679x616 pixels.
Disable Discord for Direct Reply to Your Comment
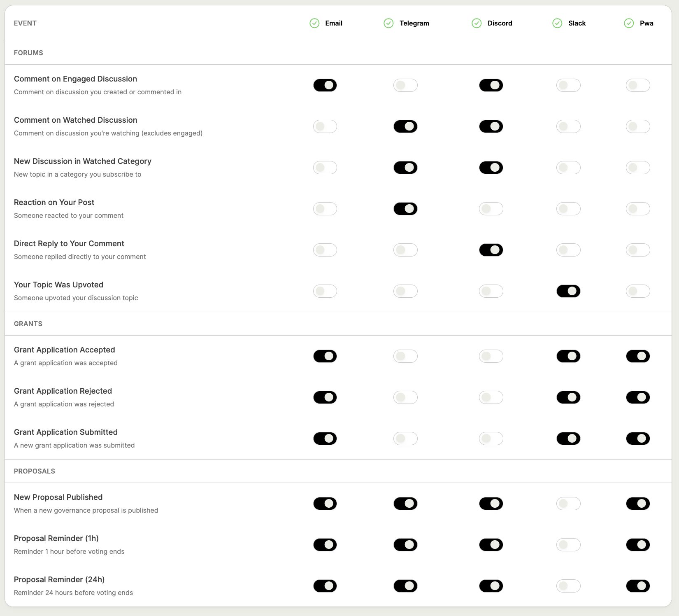click(491, 250)
